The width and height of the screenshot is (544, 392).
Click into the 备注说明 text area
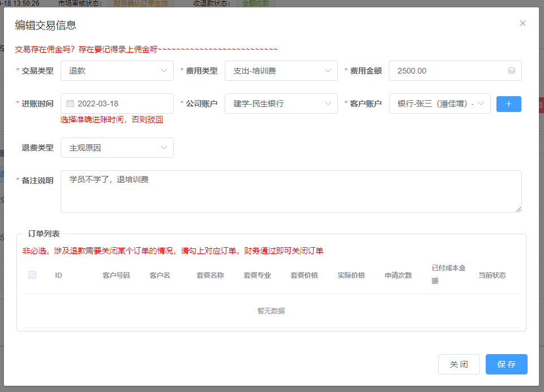tap(291, 191)
